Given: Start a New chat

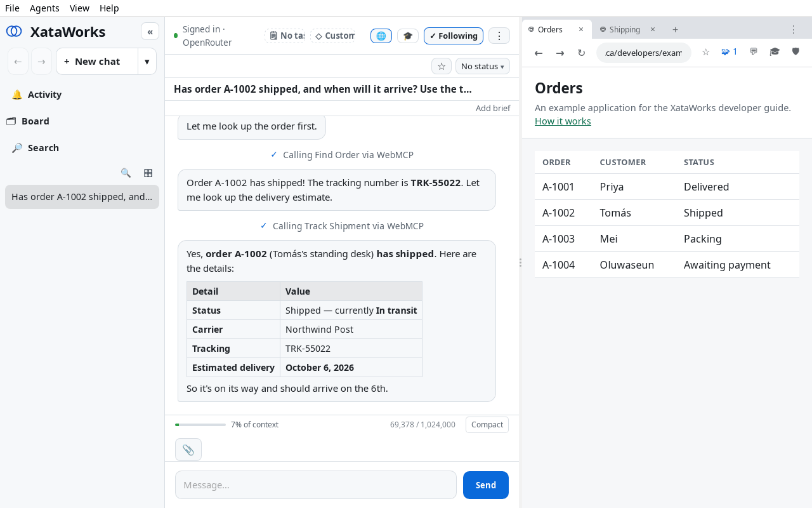Looking at the screenshot, I should tap(98, 62).
